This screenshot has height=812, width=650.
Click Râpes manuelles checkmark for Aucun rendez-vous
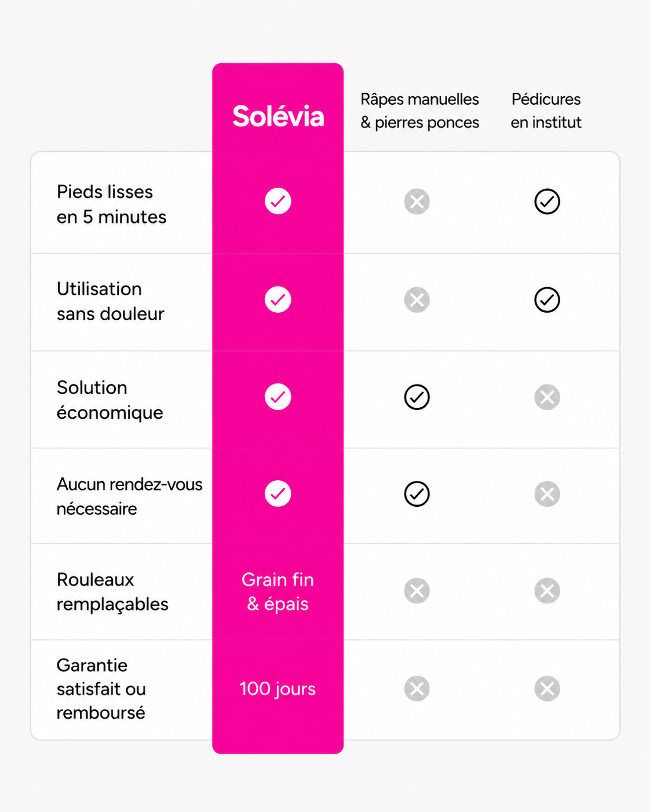click(417, 494)
